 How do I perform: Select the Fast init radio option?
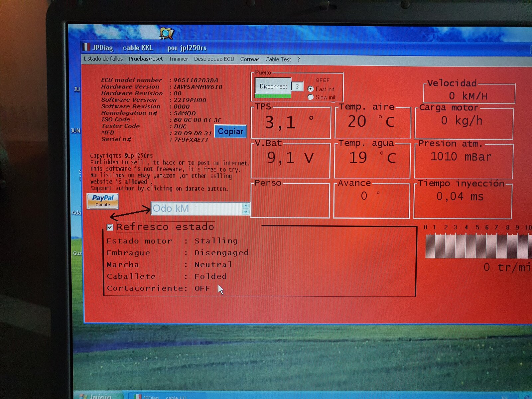[x=311, y=89]
